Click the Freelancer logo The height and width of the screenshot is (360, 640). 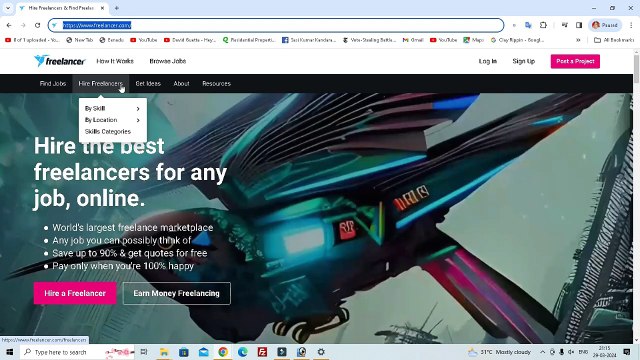click(60, 61)
